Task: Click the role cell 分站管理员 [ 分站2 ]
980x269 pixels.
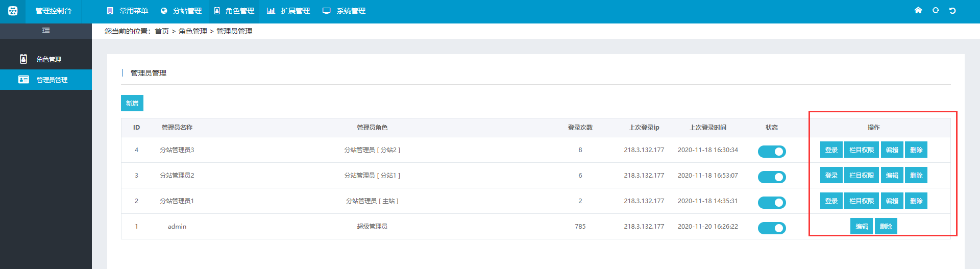Action: coord(372,150)
